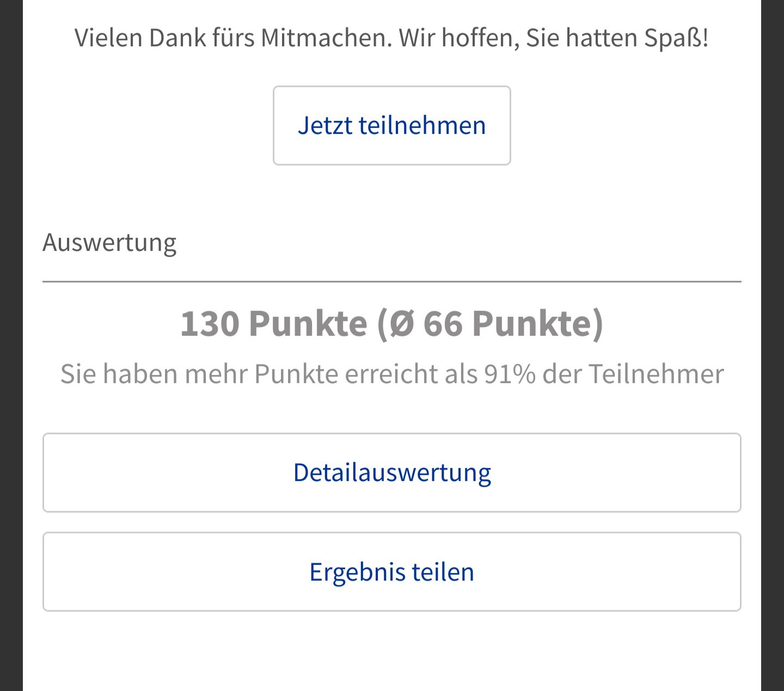Click the dark left page margin
This screenshot has height=691, width=784.
pos(11,346)
